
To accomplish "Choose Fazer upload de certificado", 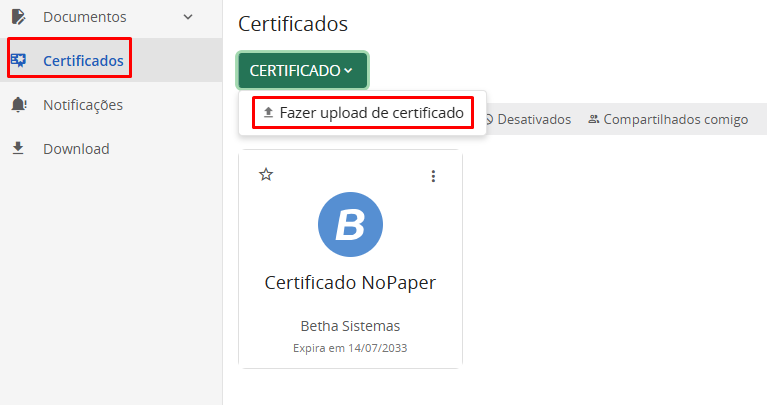I will point(363,113).
